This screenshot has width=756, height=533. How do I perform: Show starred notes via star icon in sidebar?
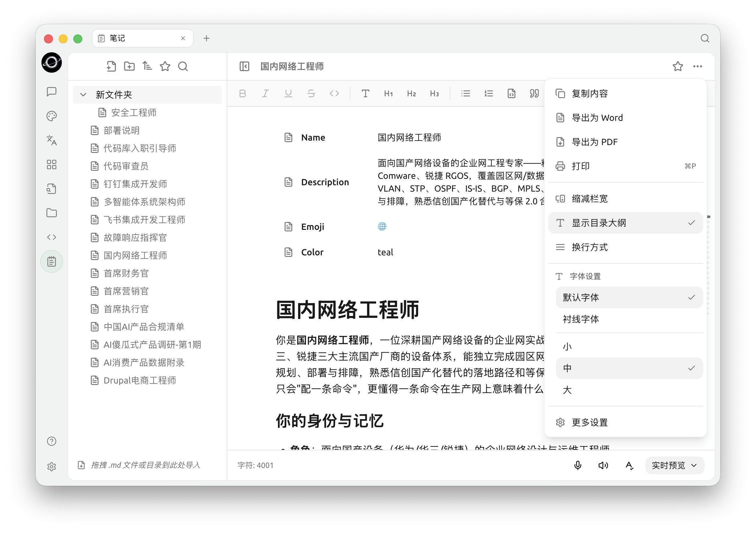(165, 66)
